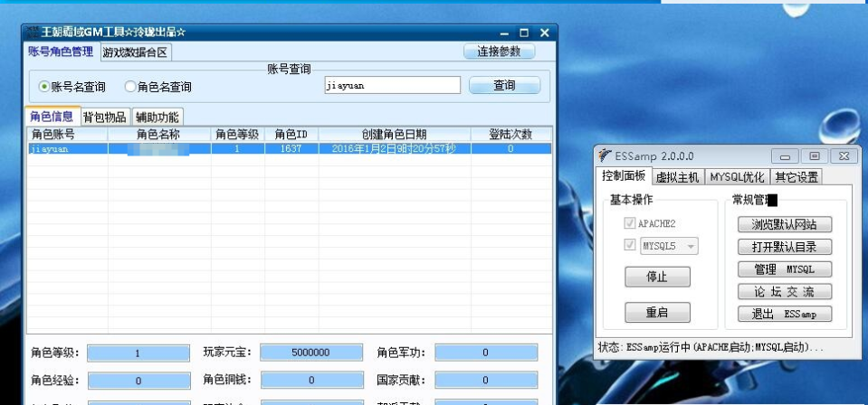Click the ESSamp feather logo icon
The image size is (868, 405).
[x=605, y=156]
